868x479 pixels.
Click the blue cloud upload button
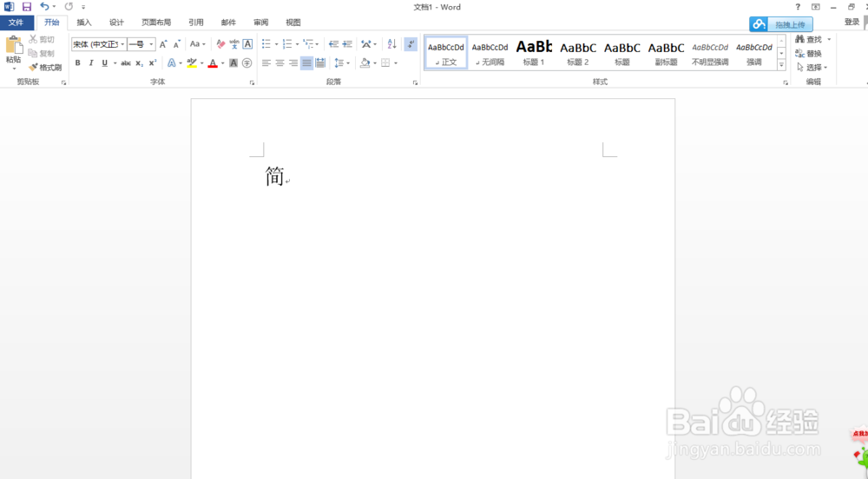781,24
